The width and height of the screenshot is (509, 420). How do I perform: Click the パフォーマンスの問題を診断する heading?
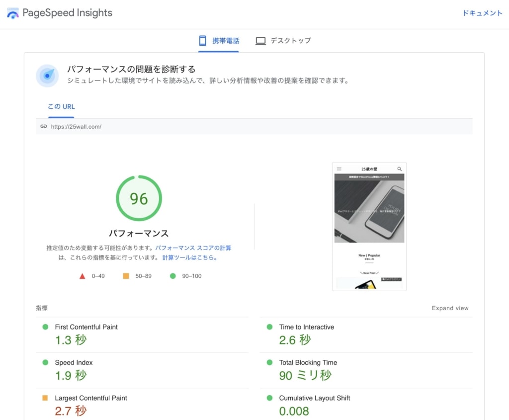point(131,69)
